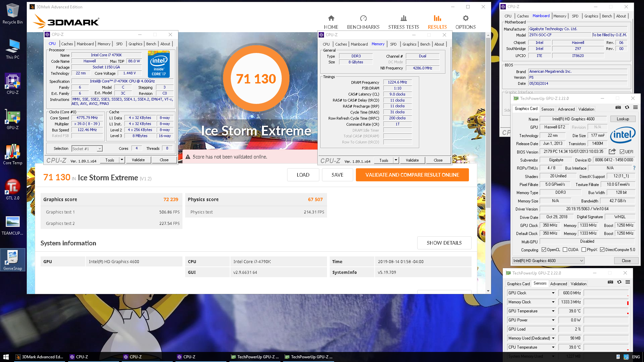Click SHOW DETAILS button

tap(444, 243)
